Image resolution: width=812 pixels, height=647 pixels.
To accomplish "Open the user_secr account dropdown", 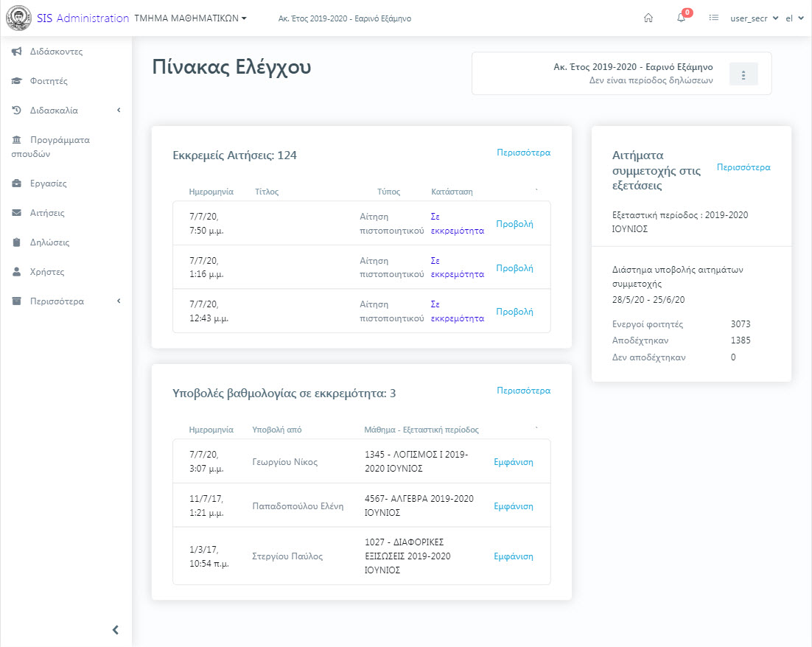I will click(754, 18).
